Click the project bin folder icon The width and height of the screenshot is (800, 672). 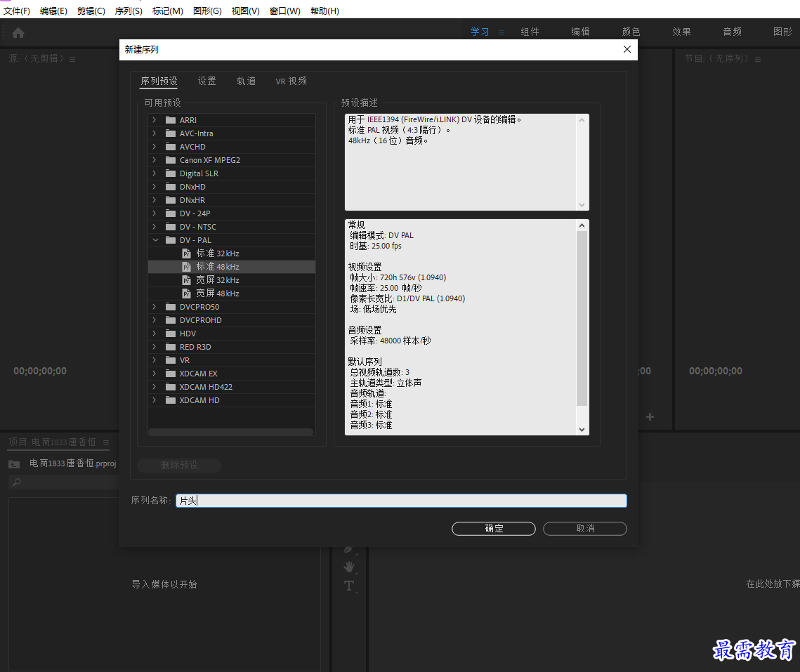pos(14,464)
